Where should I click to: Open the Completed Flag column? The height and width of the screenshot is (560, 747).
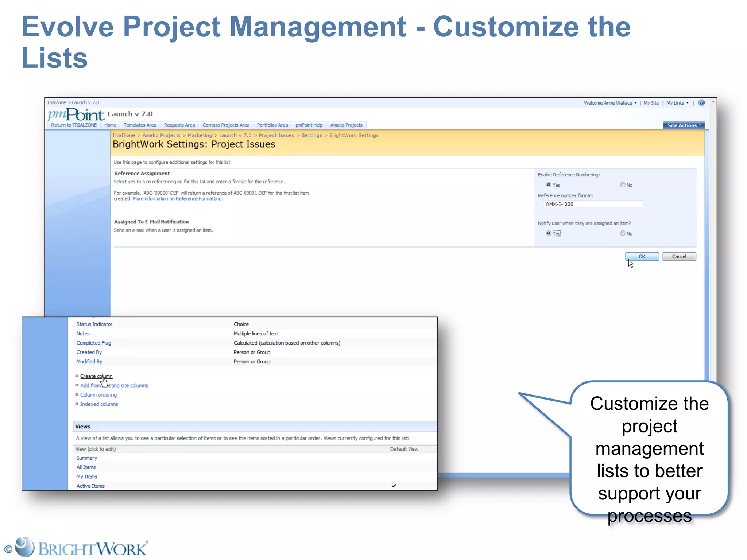coord(94,343)
